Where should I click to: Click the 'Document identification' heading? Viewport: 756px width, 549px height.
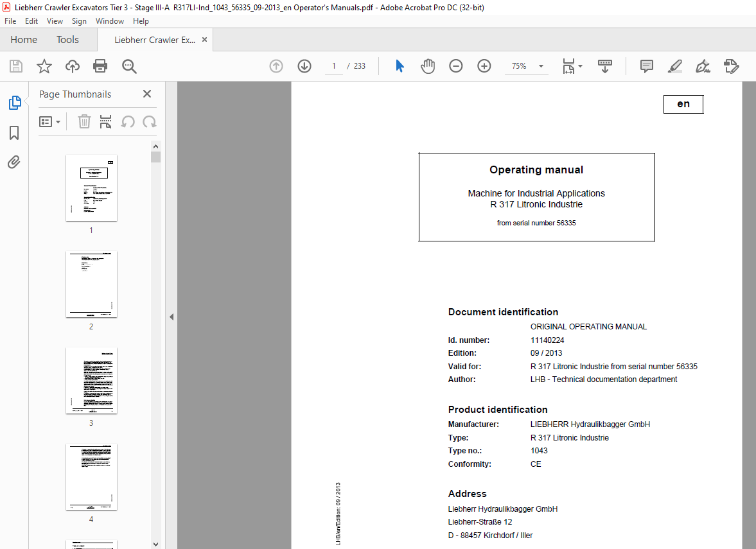click(503, 312)
